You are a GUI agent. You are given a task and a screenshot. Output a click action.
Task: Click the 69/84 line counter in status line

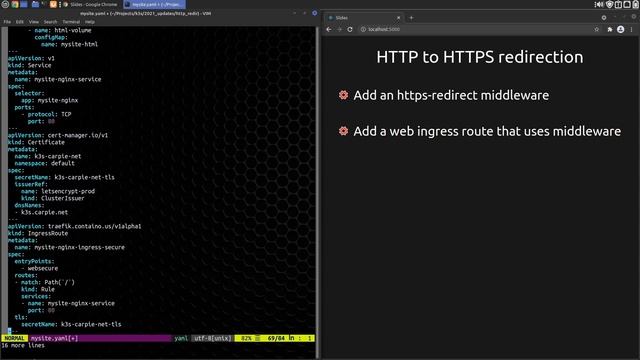[276, 338]
